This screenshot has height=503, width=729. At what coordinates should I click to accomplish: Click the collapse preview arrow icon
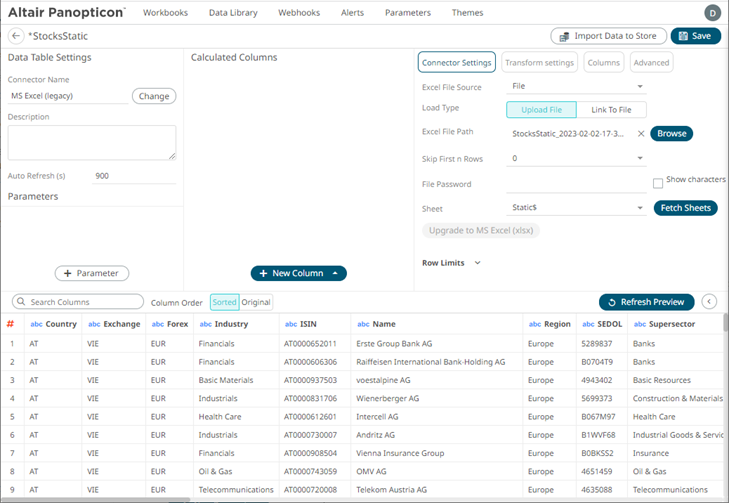pos(709,302)
